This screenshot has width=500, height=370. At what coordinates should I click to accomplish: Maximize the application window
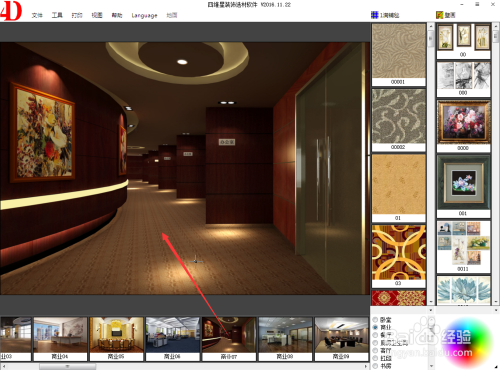coord(477,5)
